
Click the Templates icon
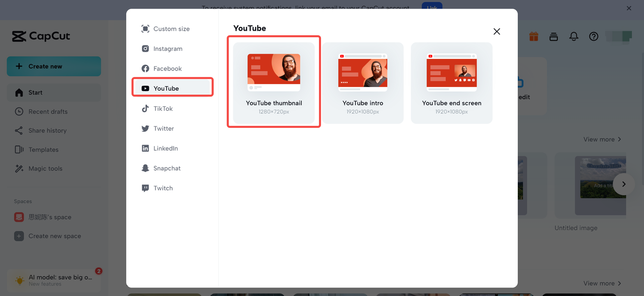[x=19, y=150]
